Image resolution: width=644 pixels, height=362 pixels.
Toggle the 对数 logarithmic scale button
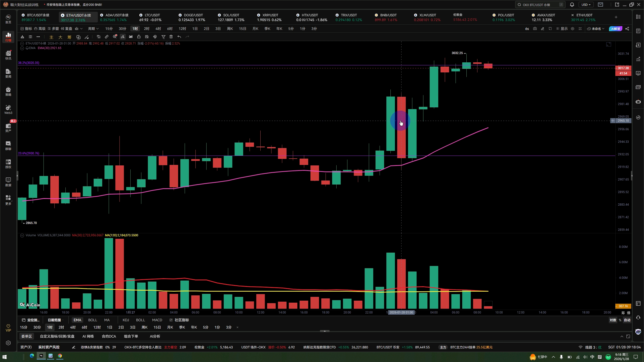613,320
